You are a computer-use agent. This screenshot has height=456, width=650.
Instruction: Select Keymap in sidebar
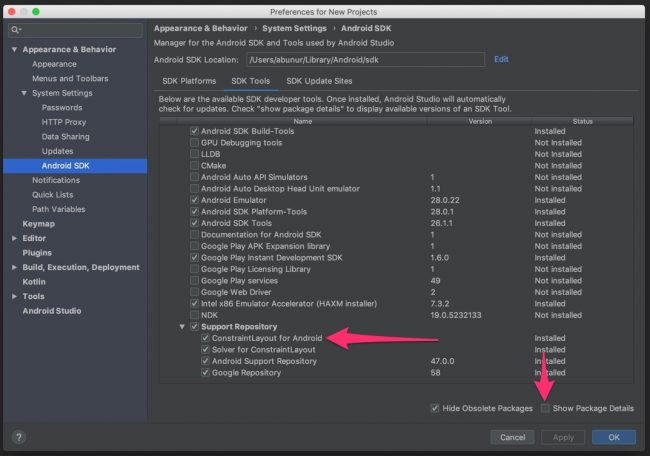click(39, 224)
